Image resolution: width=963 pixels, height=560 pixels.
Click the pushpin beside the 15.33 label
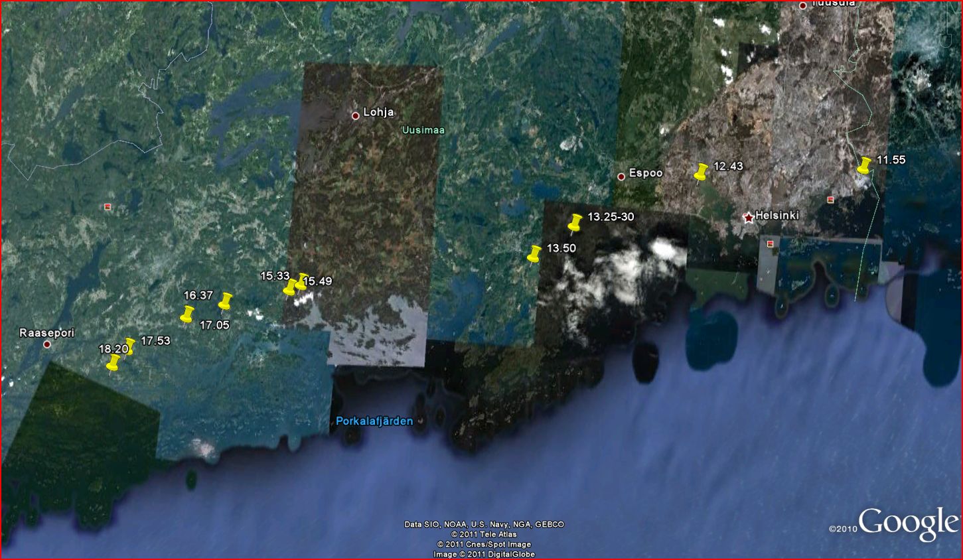pyautogui.click(x=290, y=287)
